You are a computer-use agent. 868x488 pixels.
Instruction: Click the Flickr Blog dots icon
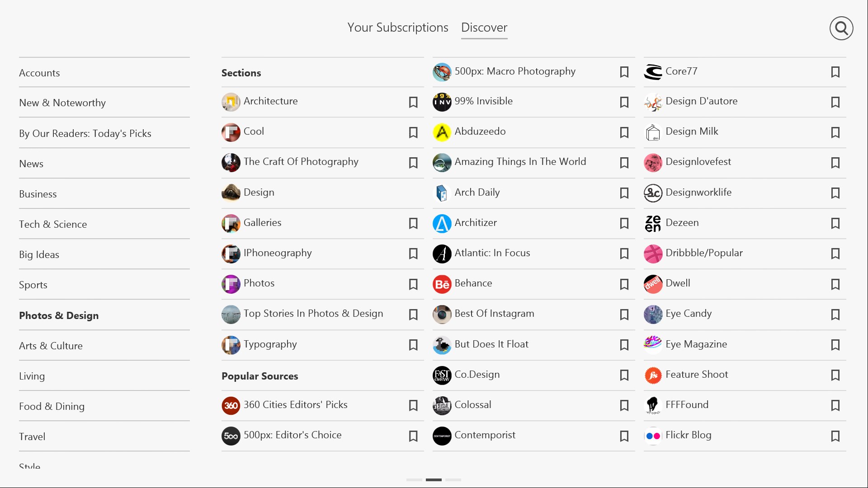653,436
